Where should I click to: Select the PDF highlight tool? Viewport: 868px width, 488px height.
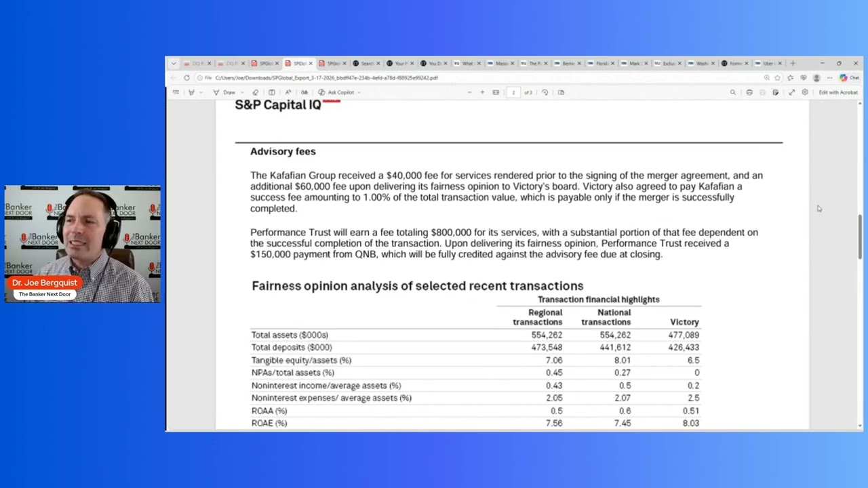[x=192, y=92]
